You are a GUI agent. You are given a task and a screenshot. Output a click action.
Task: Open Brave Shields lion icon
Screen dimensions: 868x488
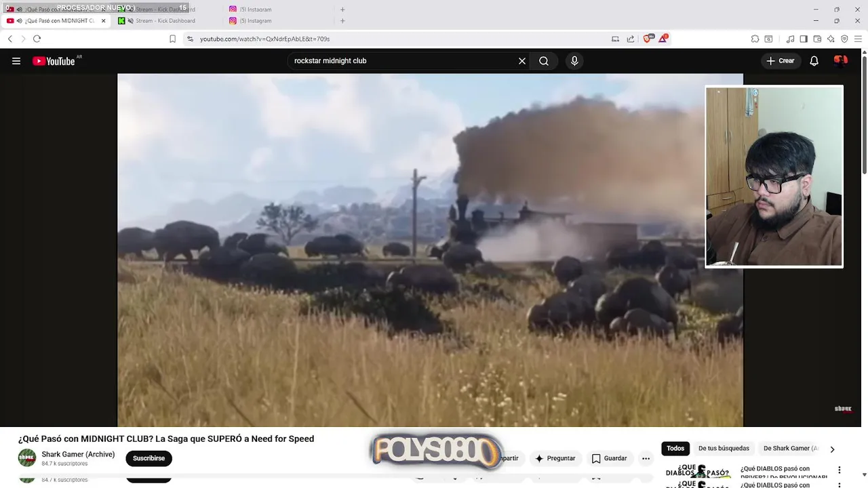(x=648, y=39)
